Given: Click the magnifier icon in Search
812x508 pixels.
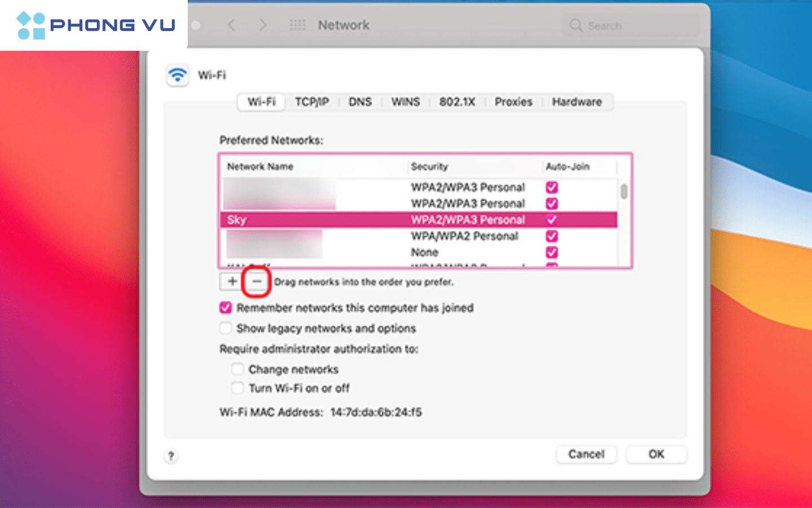Looking at the screenshot, I should tap(576, 25).
